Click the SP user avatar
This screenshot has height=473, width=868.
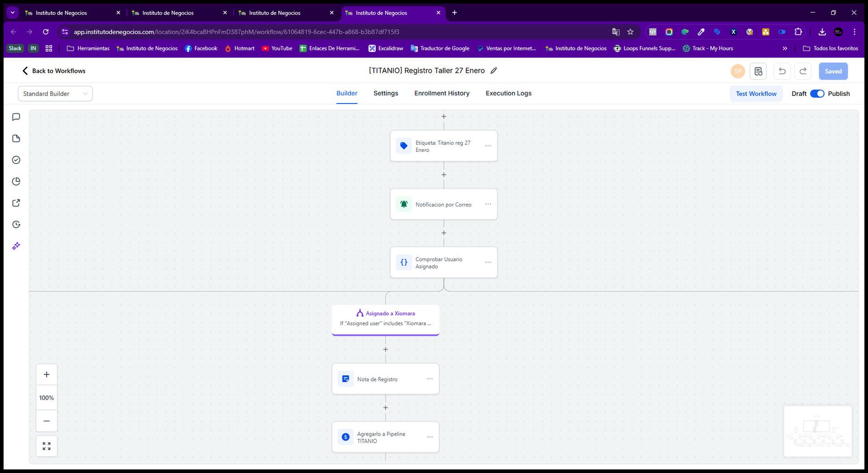pyautogui.click(x=738, y=71)
